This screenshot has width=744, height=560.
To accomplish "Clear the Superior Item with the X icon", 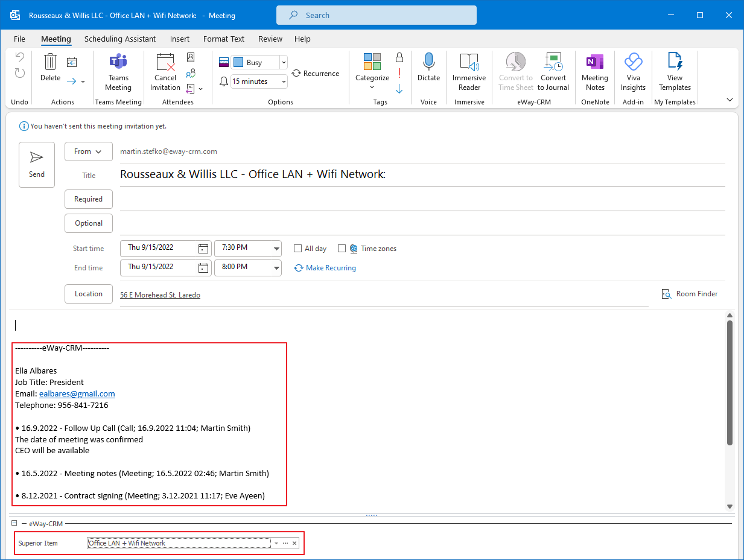I will [x=294, y=543].
